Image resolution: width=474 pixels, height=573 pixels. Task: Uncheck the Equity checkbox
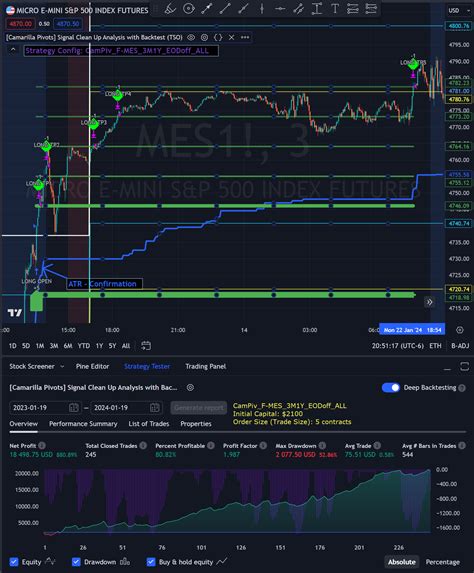(14, 562)
